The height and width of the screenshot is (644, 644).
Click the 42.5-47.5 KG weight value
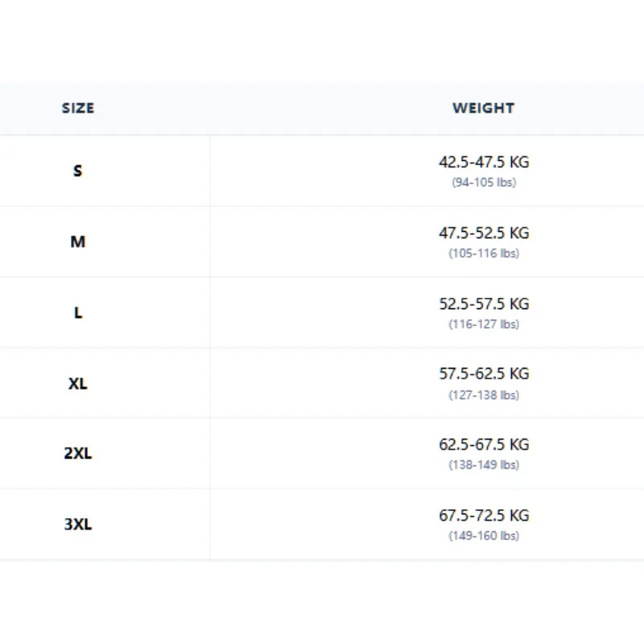[484, 163]
